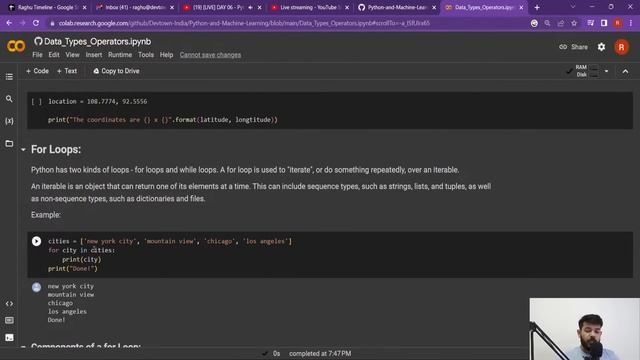Click the browser Back arrow
The width and height of the screenshot is (640, 360).
pos(9,23)
